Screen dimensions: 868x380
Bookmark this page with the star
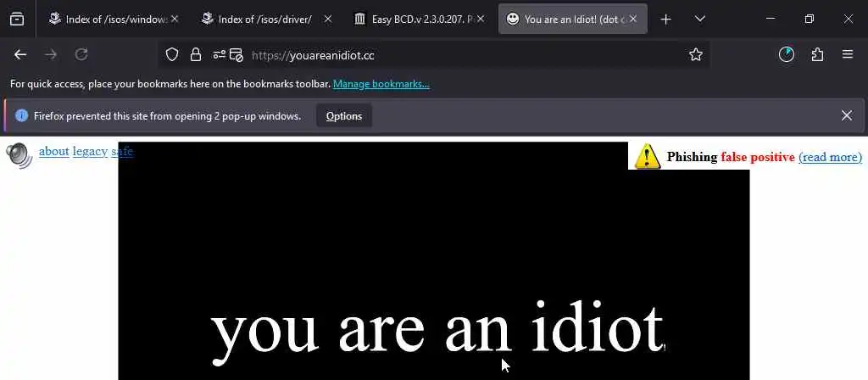pos(696,54)
